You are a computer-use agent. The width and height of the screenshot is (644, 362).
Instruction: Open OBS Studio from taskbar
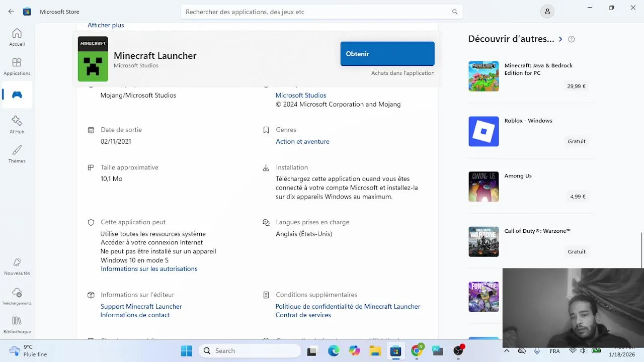point(458,351)
